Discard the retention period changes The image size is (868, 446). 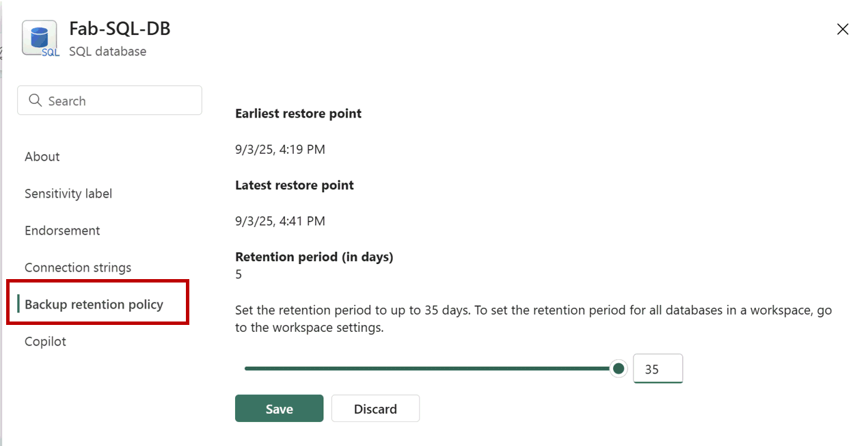click(x=375, y=408)
